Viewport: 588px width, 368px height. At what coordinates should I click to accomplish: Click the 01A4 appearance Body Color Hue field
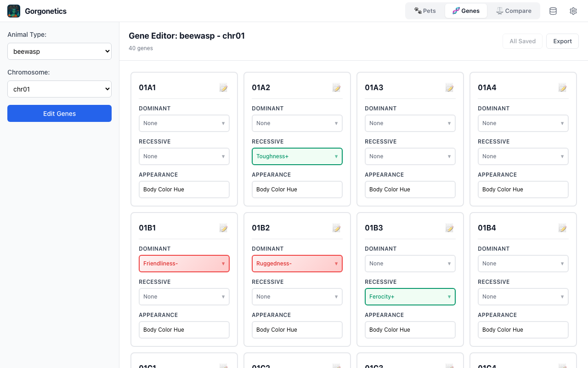point(523,190)
